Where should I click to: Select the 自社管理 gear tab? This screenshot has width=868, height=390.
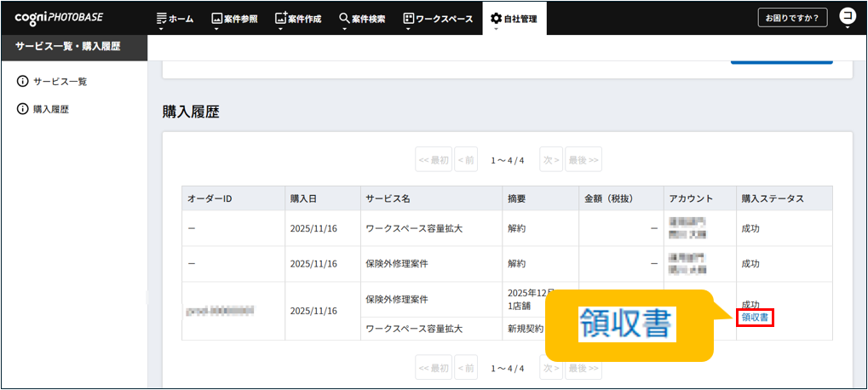click(x=514, y=18)
